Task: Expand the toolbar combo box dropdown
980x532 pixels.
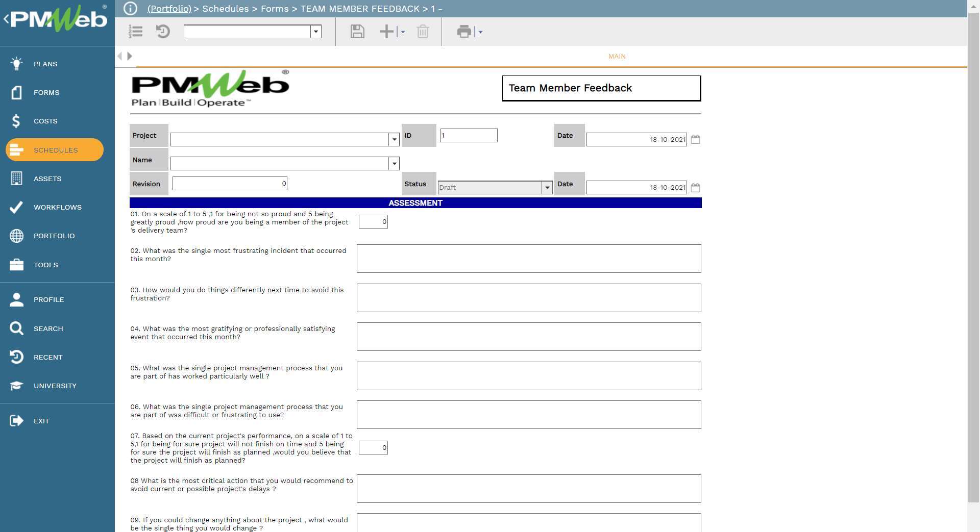Action: (x=316, y=32)
